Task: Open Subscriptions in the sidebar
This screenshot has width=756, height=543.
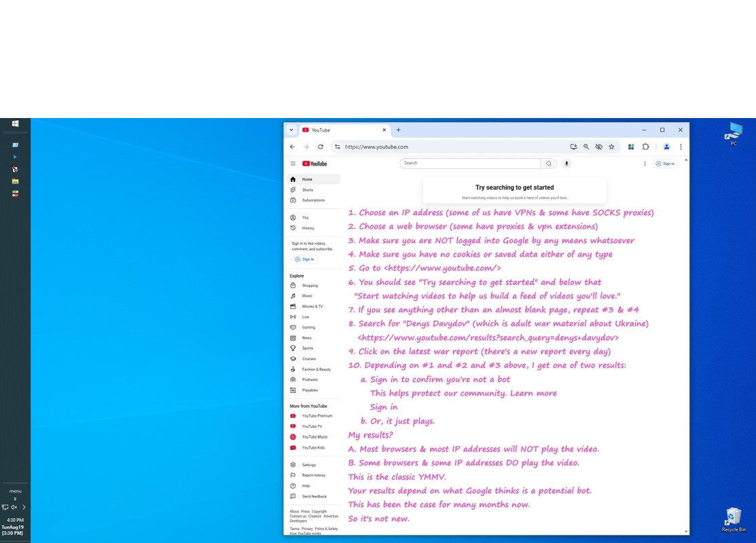Action: (313, 200)
